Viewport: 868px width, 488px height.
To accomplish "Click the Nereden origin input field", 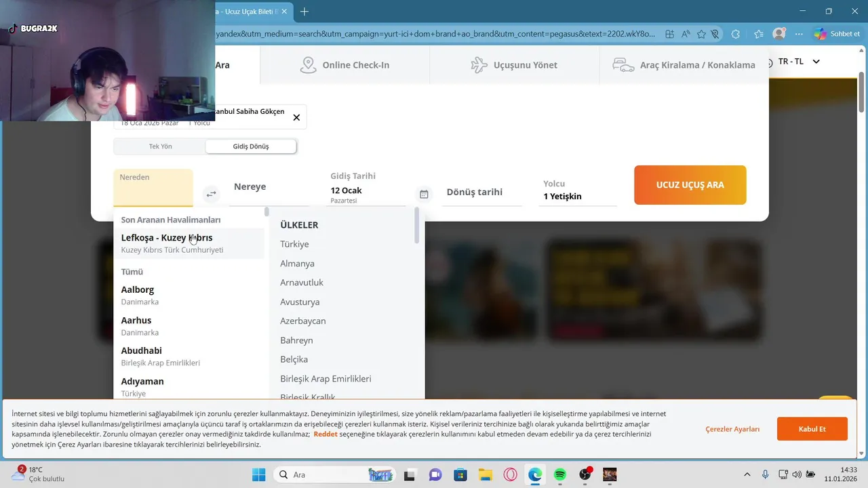I will 153,188.
